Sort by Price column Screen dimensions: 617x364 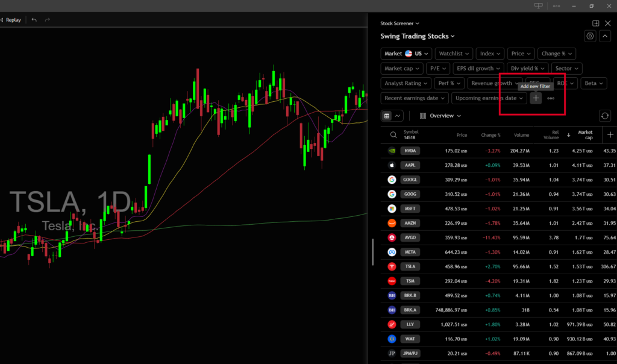point(462,135)
